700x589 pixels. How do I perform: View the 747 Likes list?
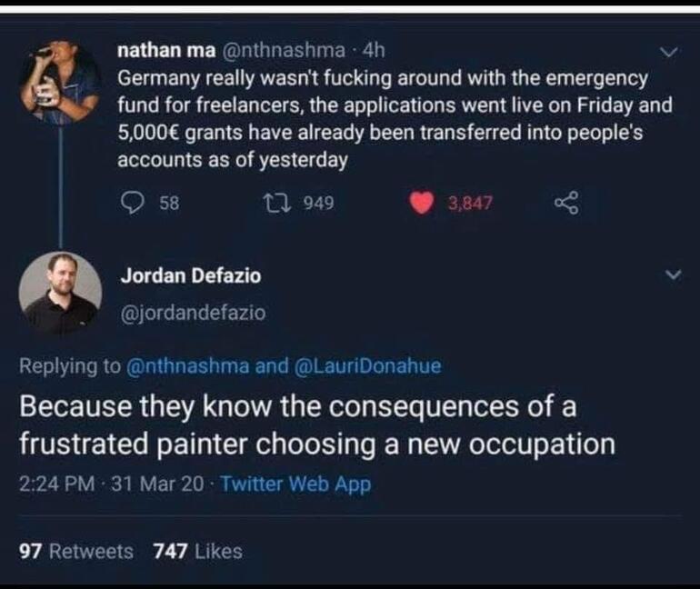(198, 552)
